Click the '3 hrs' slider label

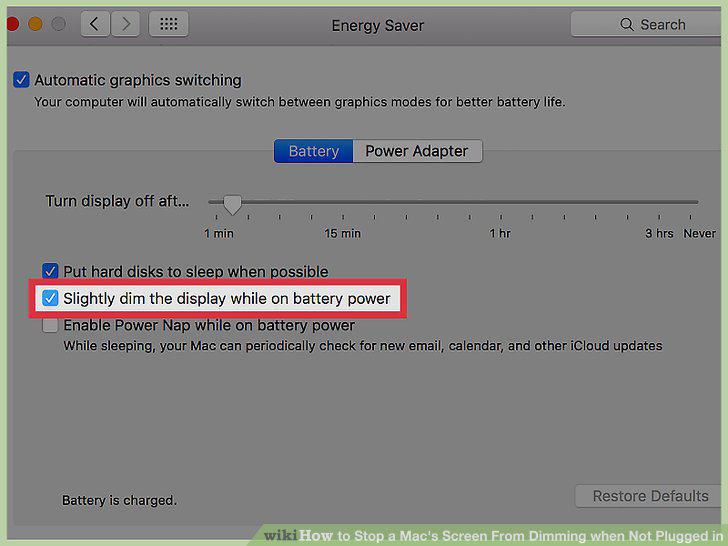[x=659, y=234]
